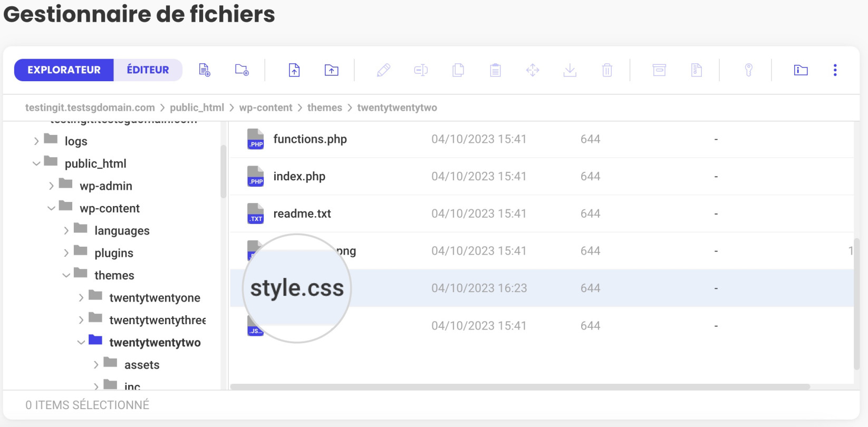Click the folder info icon
This screenshot has height=427, width=868.
(801, 70)
